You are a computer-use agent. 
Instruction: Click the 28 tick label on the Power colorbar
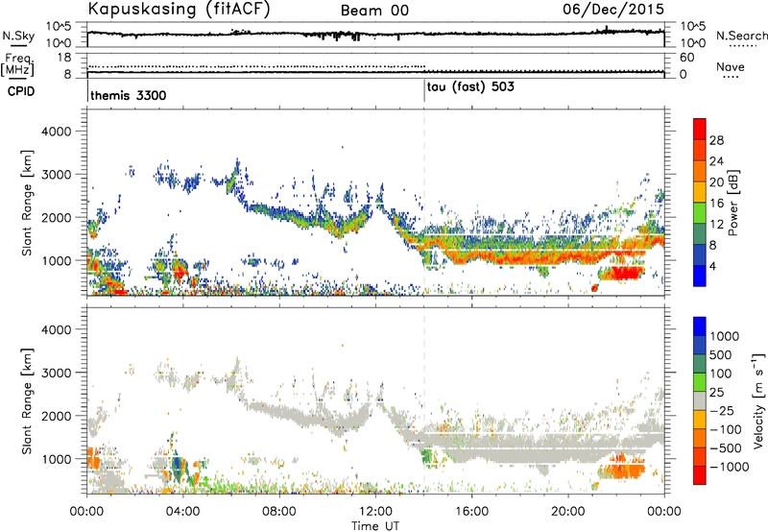716,140
